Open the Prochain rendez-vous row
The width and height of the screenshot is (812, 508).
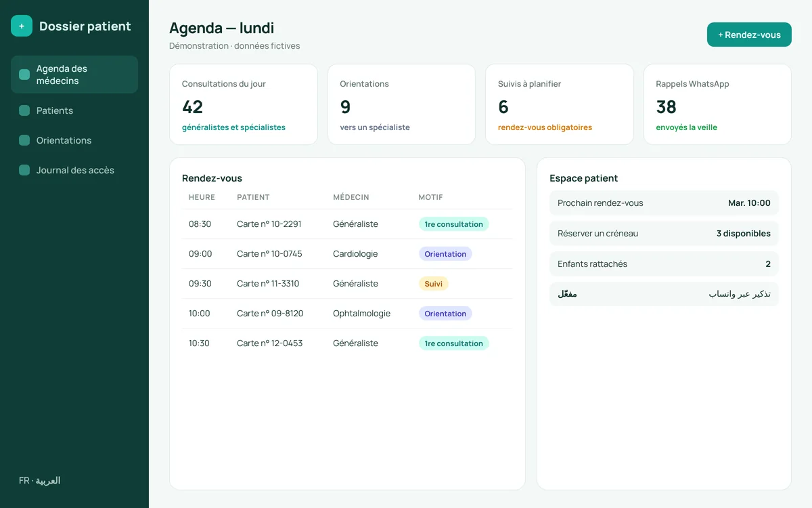coord(664,203)
